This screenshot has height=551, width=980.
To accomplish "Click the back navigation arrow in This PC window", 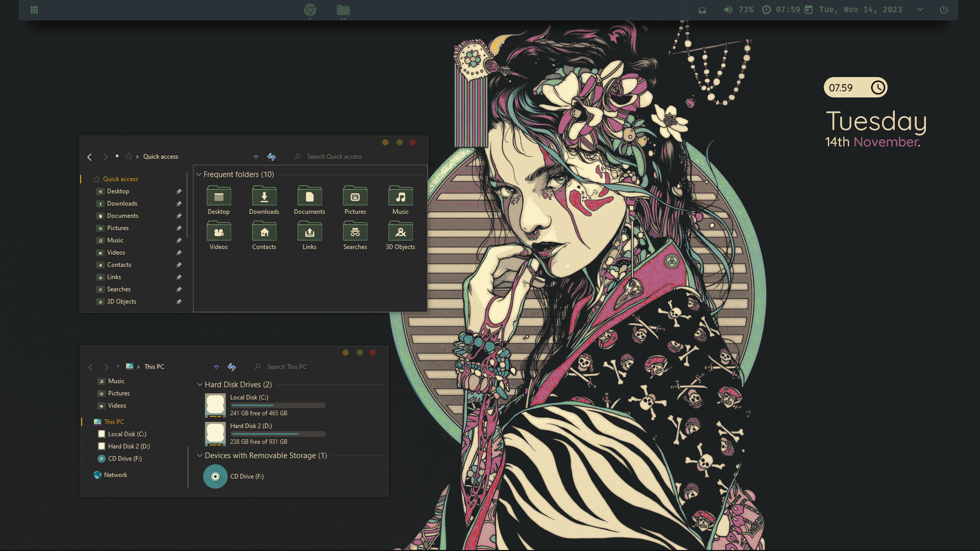I will coord(90,366).
